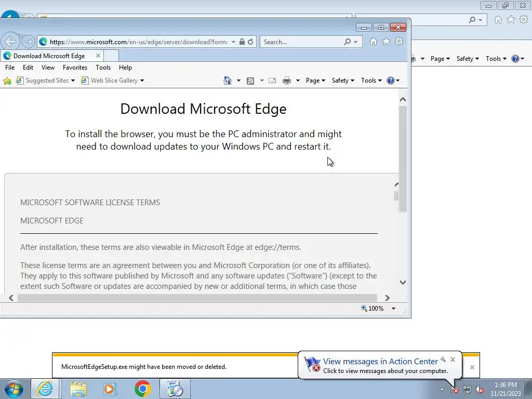Click the horizontal scrollbar right arrow
The height and width of the screenshot is (399, 532).
tap(387, 298)
